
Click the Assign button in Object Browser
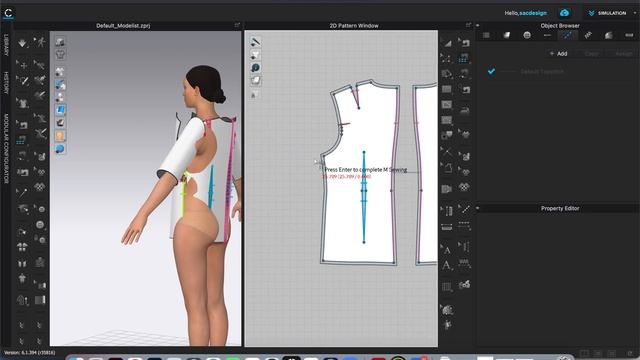623,53
